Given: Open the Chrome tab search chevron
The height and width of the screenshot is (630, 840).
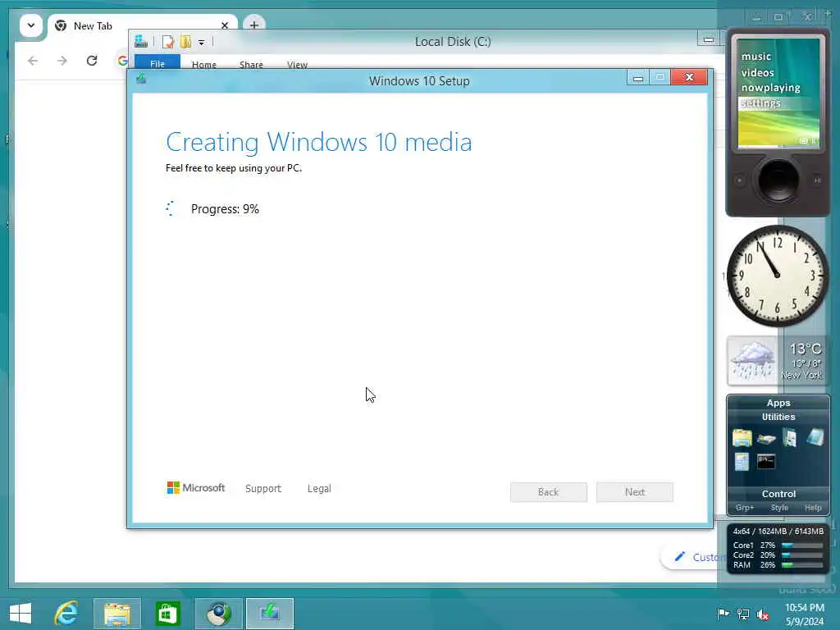Looking at the screenshot, I should (31, 25).
